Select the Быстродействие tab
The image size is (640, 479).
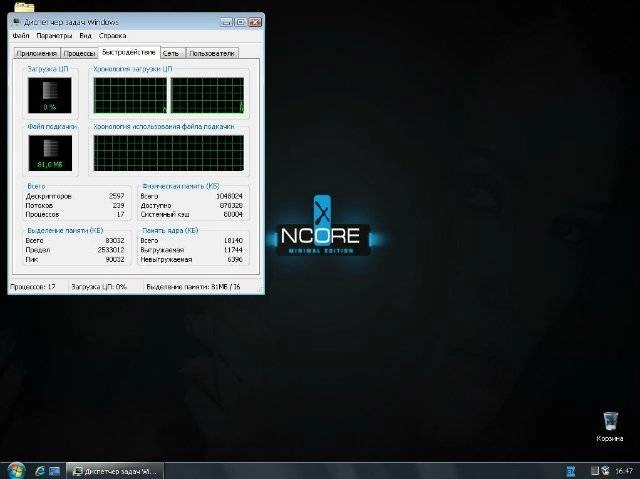pos(129,52)
